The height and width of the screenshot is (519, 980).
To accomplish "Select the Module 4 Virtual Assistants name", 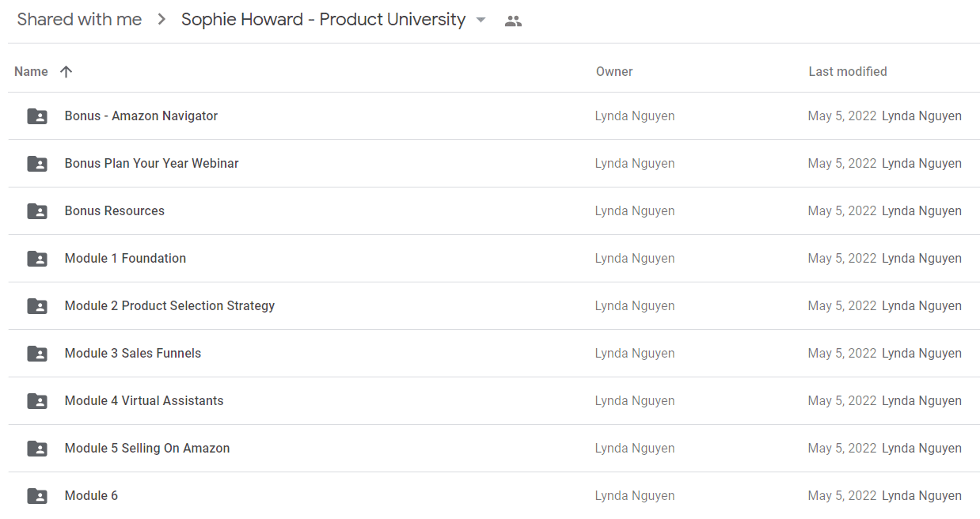I will (x=144, y=400).
